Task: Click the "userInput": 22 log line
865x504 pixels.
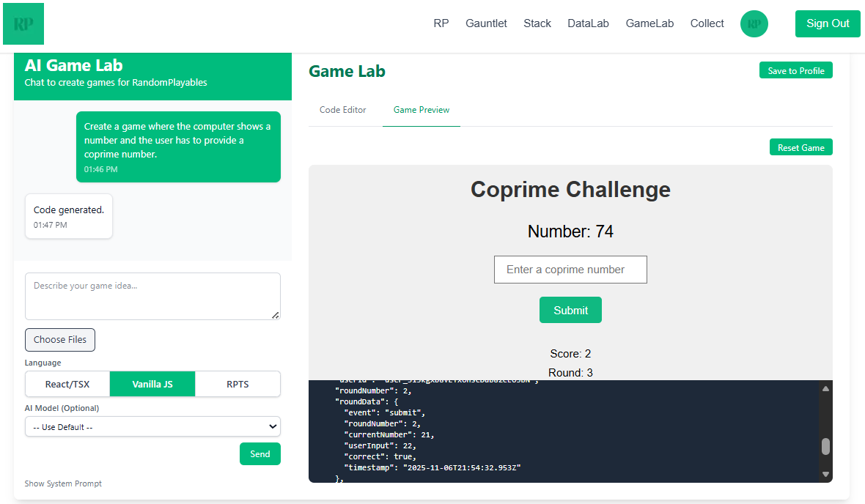Action: click(x=380, y=445)
